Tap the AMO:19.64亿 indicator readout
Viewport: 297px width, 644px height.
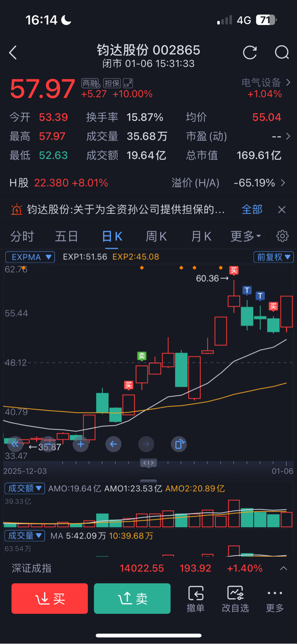pos(75,488)
